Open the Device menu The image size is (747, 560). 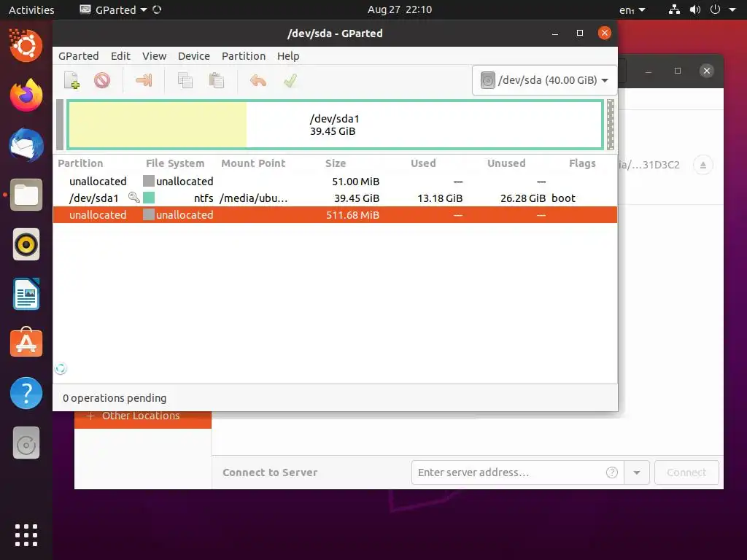[x=194, y=55]
